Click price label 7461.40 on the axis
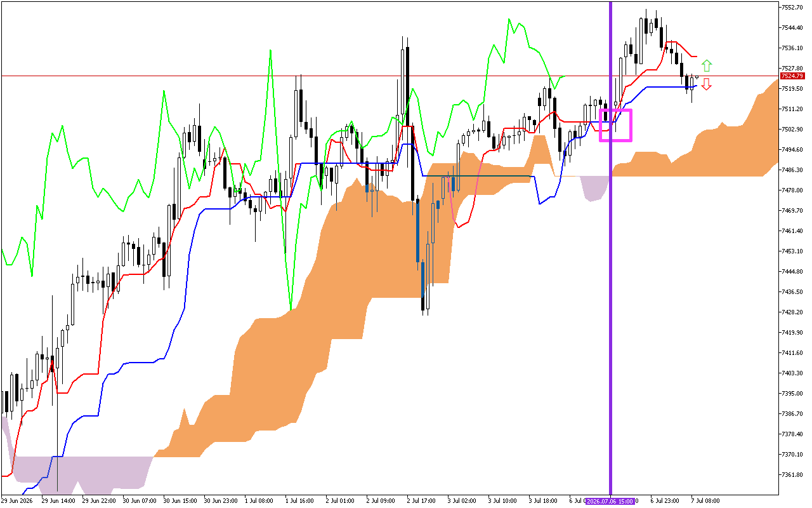The width and height of the screenshot is (812, 508). point(793,231)
